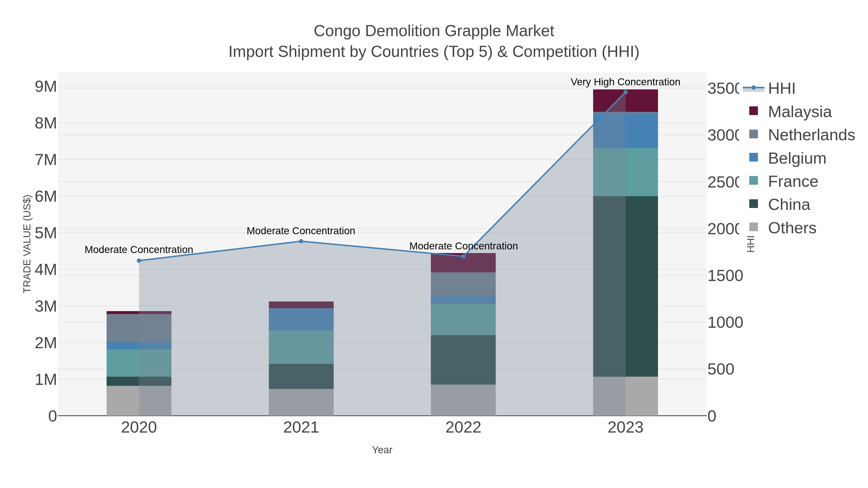Click the Others segment in the 2020 bar

coord(139,401)
